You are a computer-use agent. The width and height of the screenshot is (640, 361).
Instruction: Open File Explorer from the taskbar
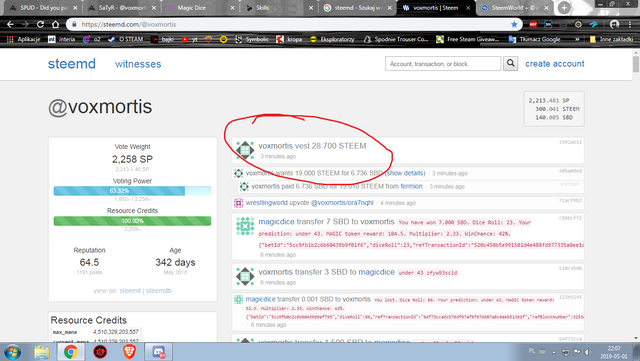click(42, 352)
